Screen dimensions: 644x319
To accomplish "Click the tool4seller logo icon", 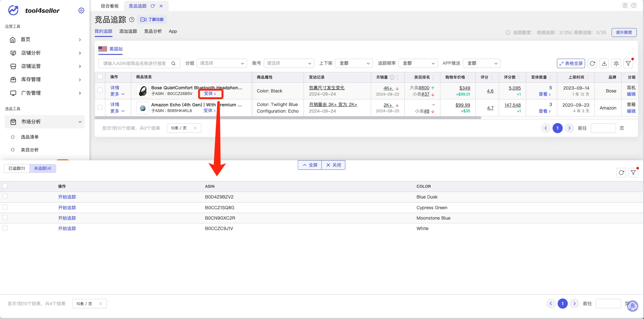I will point(13,10).
